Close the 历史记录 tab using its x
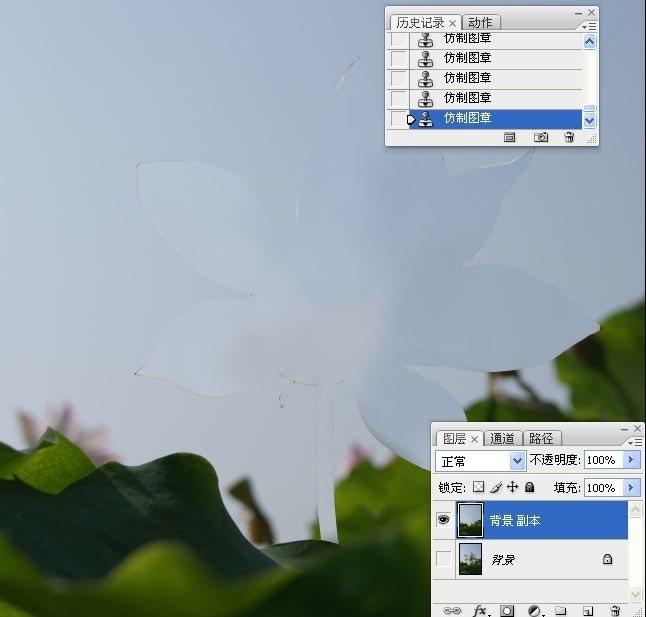Screen dimensions: 646x617 point(453,23)
